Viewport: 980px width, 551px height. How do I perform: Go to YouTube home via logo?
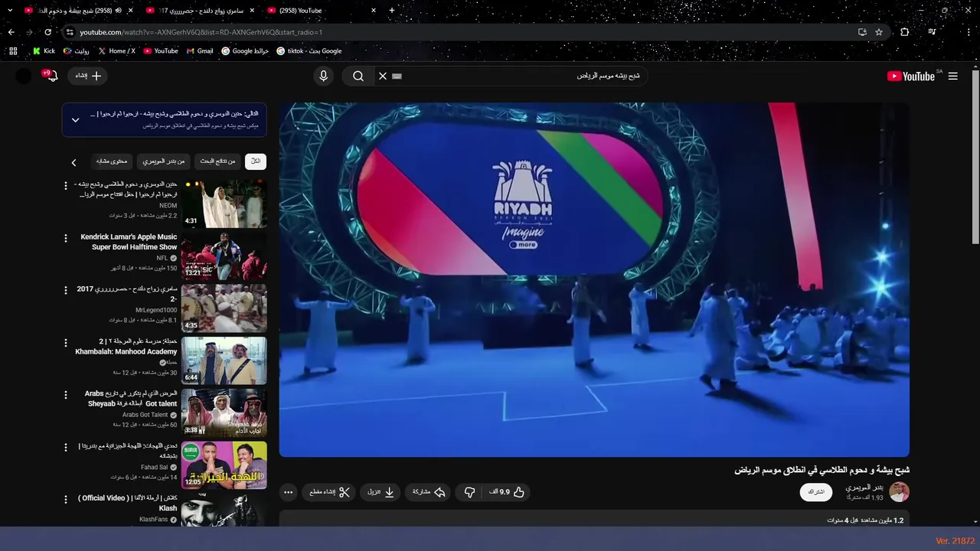pos(913,76)
